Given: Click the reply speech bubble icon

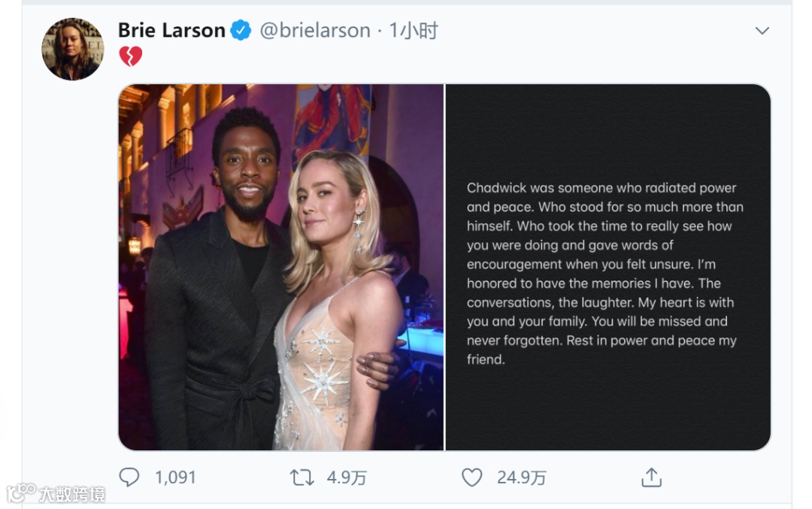Looking at the screenshot, I should coord(129,477).
